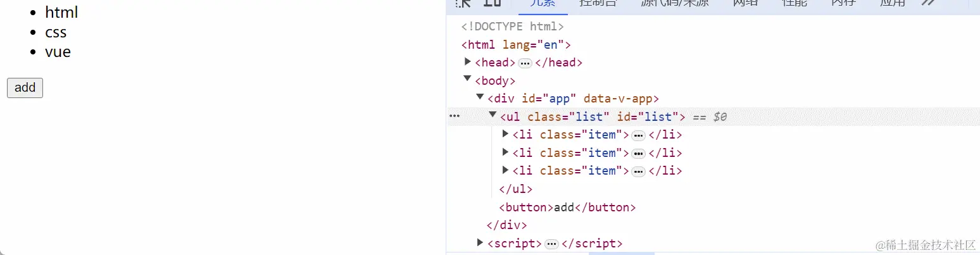Screen dimensions: 980x255
Task: Collapse the ul class="list" node
Action: [493, 115]
